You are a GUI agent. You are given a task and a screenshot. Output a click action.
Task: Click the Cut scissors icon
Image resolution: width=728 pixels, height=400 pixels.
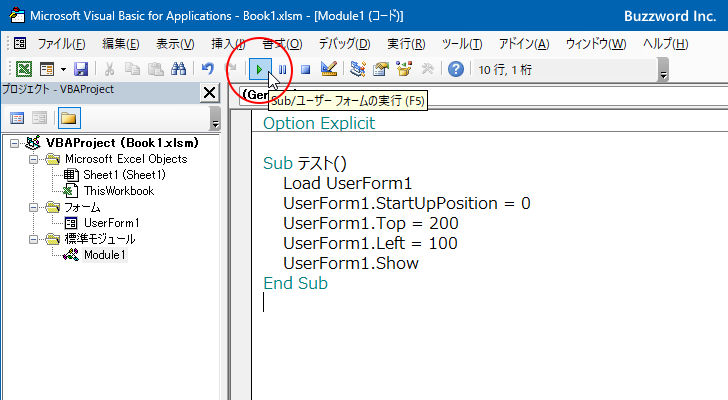109,70
